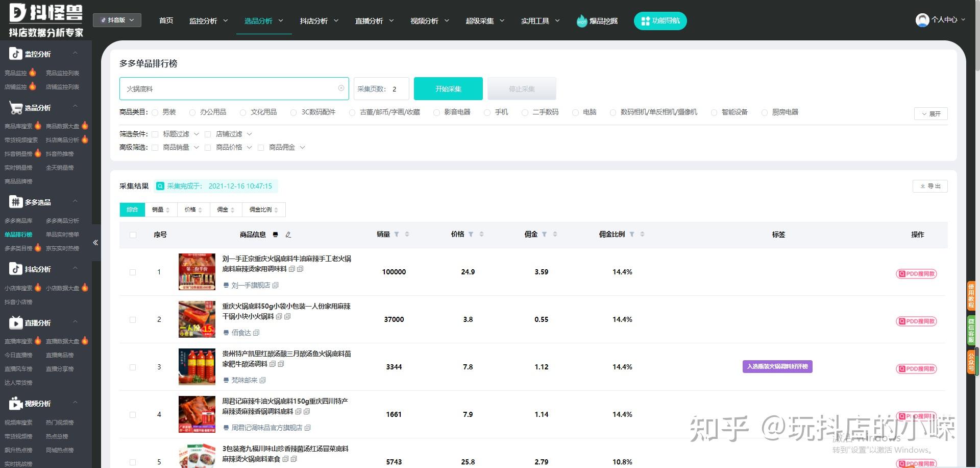Open the 商品佣金 filter dropdown arrow

(302, 147)
